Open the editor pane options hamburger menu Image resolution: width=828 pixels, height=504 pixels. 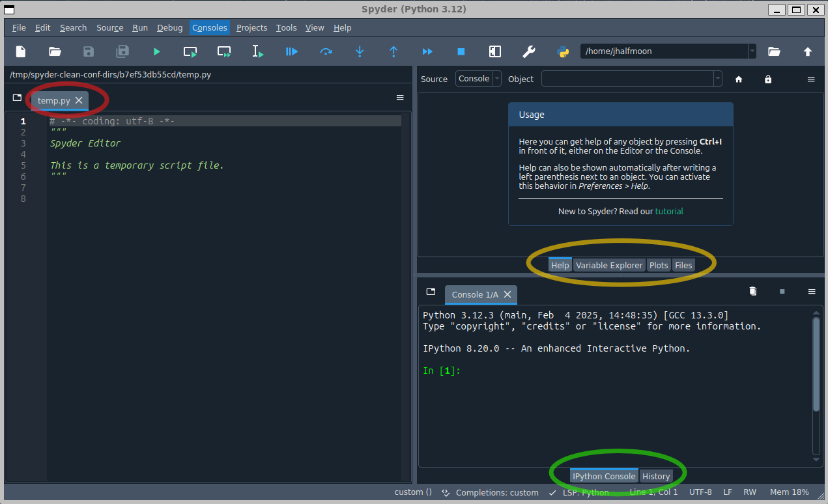[400, 98]
